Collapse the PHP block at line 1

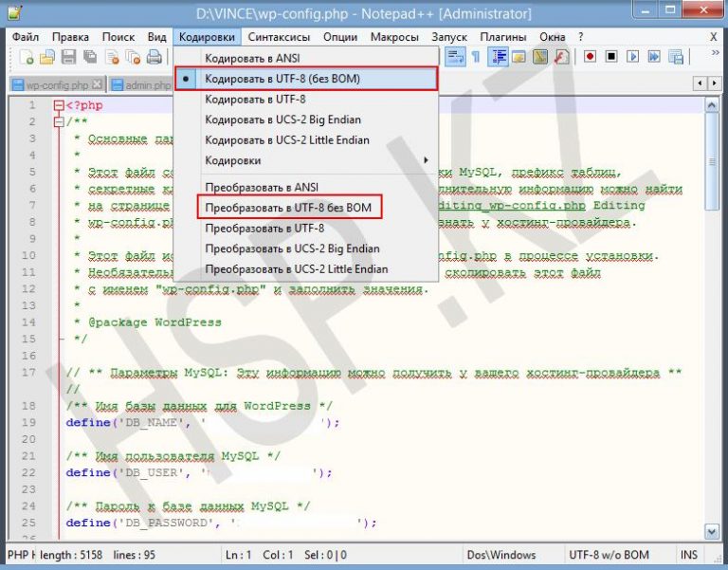point(59,105)
